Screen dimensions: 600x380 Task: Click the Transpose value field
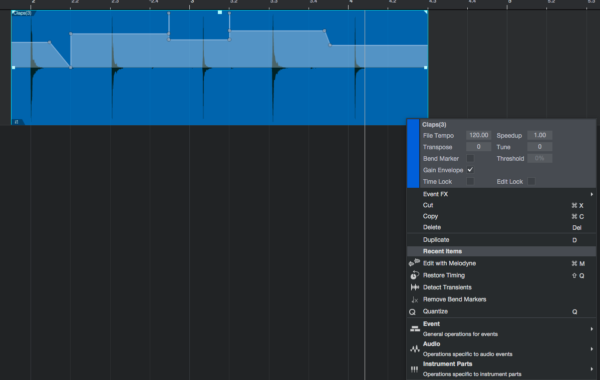(478, 147)
